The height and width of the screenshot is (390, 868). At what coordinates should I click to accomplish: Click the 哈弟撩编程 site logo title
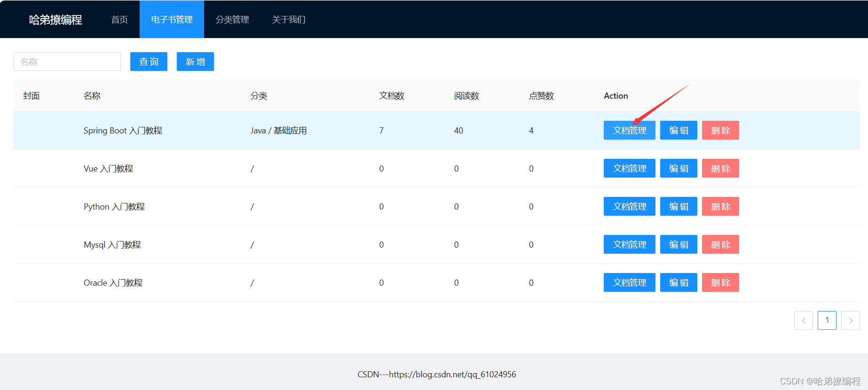point(55,20)
